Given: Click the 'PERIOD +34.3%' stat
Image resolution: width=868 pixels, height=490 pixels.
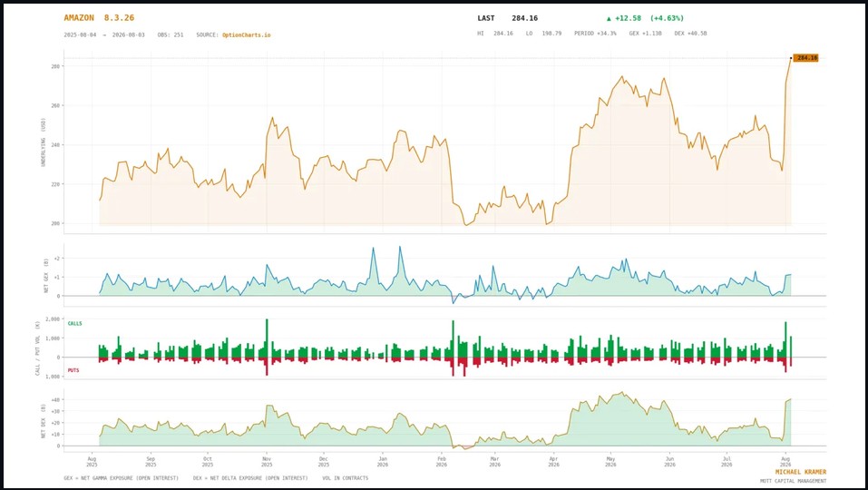Looking at the screenshot, I should (595, 34).
